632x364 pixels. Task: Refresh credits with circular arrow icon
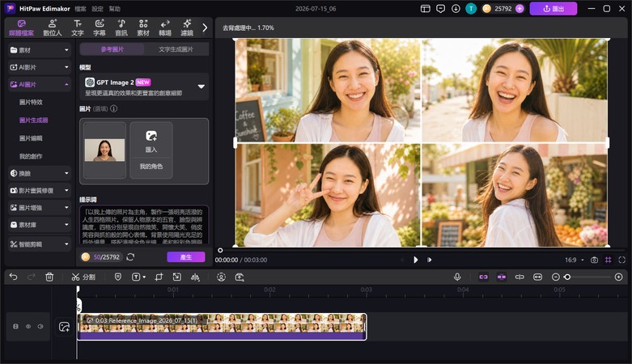coord(130,256)
